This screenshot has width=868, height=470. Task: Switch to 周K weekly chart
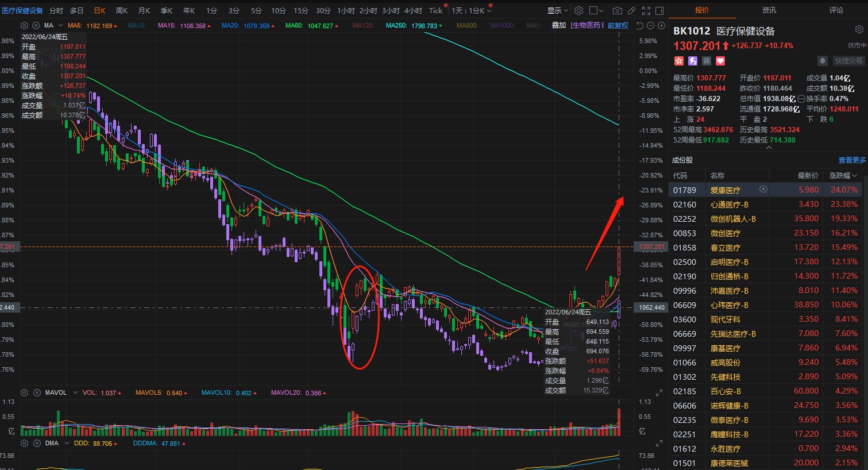[122, 11]
